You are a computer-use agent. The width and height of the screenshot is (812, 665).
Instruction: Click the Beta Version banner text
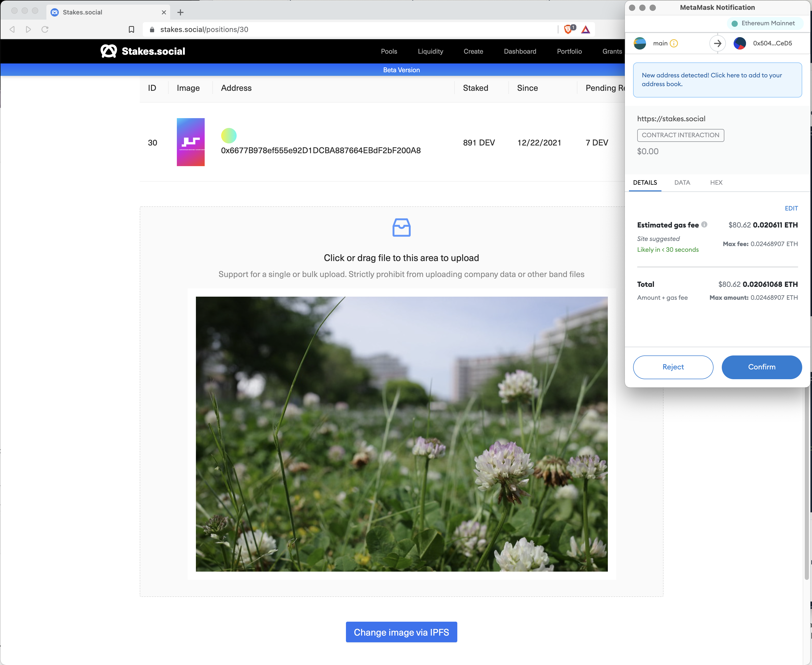point(401,70)
